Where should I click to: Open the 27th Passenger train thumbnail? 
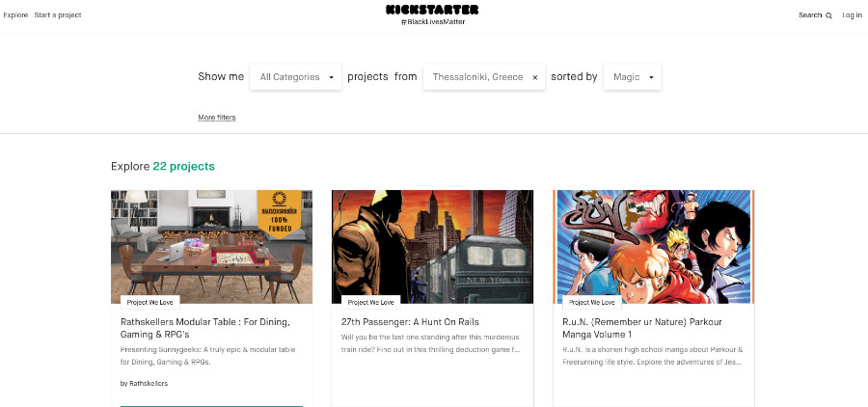coord(432,246)
